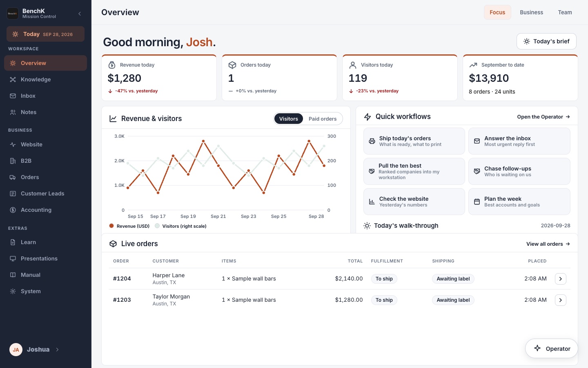Viewport: 588px width, 368px height.
Task: Open the Learn extras page
Action: coord(45,242)
